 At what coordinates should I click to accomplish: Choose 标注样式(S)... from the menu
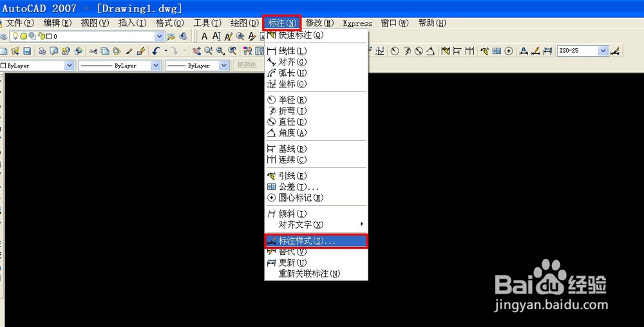[316, 241]
